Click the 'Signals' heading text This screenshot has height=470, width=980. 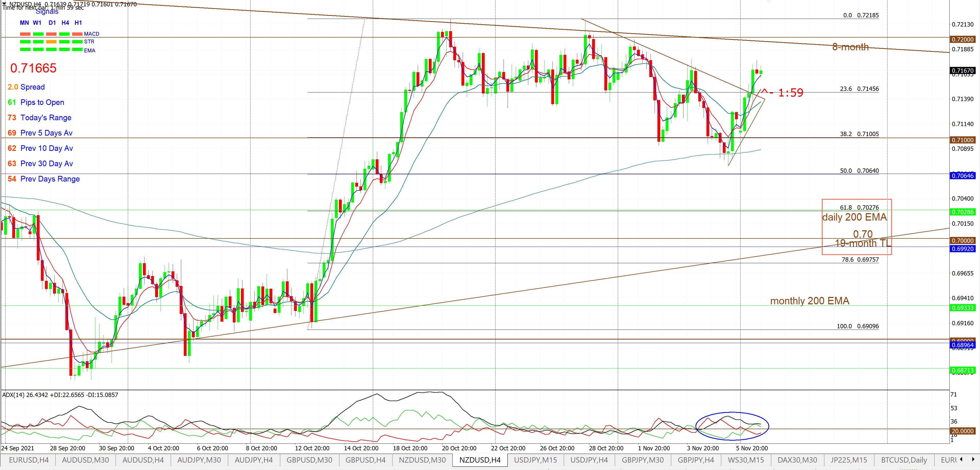click(47, 12)
